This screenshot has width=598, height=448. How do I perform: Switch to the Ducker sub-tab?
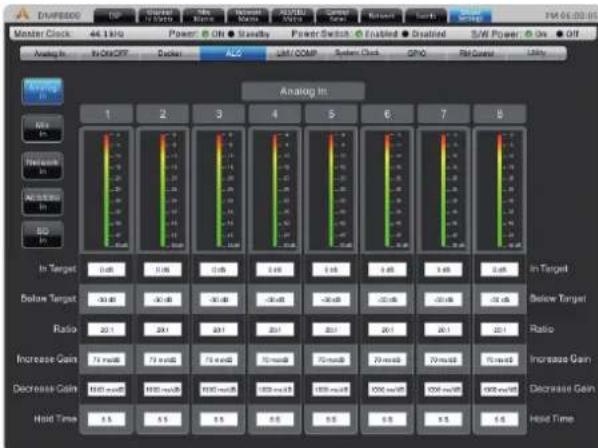click(x=170, y=53)
